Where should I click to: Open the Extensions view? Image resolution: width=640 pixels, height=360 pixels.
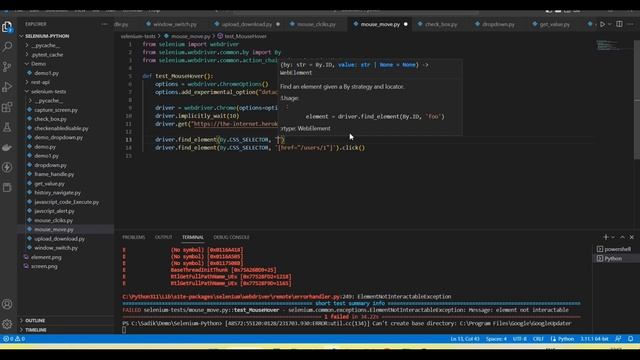7,107
